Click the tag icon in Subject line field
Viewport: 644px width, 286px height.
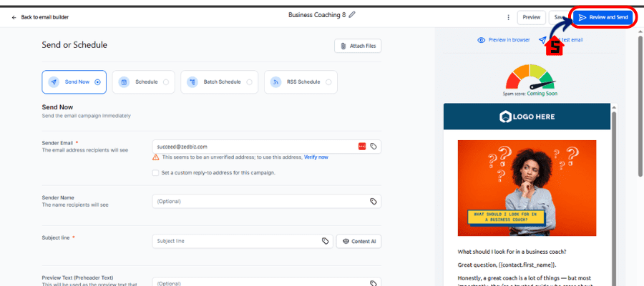coord(325,241)
